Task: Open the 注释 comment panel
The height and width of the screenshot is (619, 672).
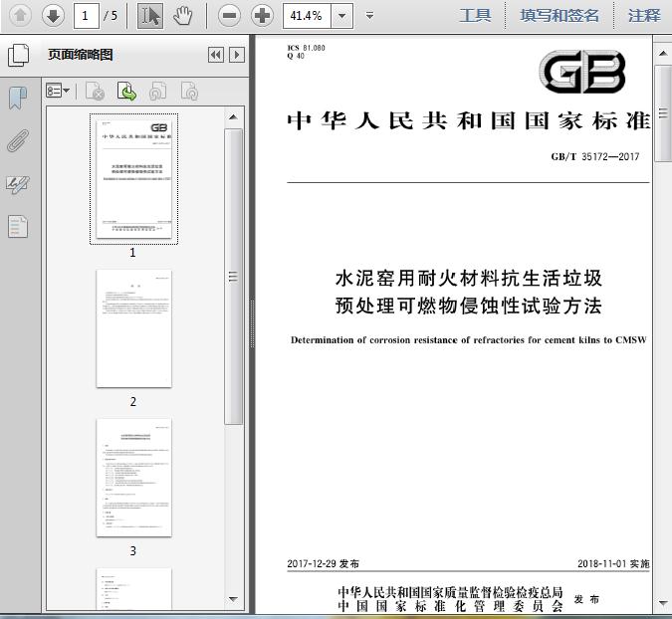Action: pyautogui.click(x=643, y=15)
